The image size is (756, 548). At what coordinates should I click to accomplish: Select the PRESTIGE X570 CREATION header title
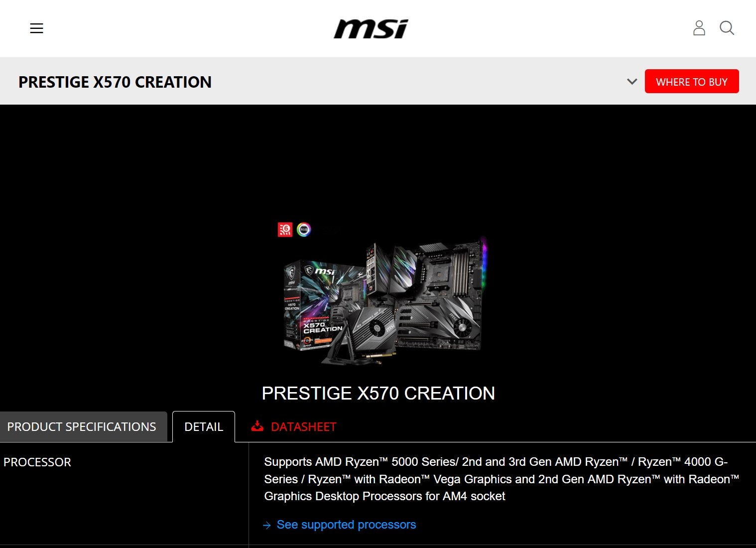(115, 82)
